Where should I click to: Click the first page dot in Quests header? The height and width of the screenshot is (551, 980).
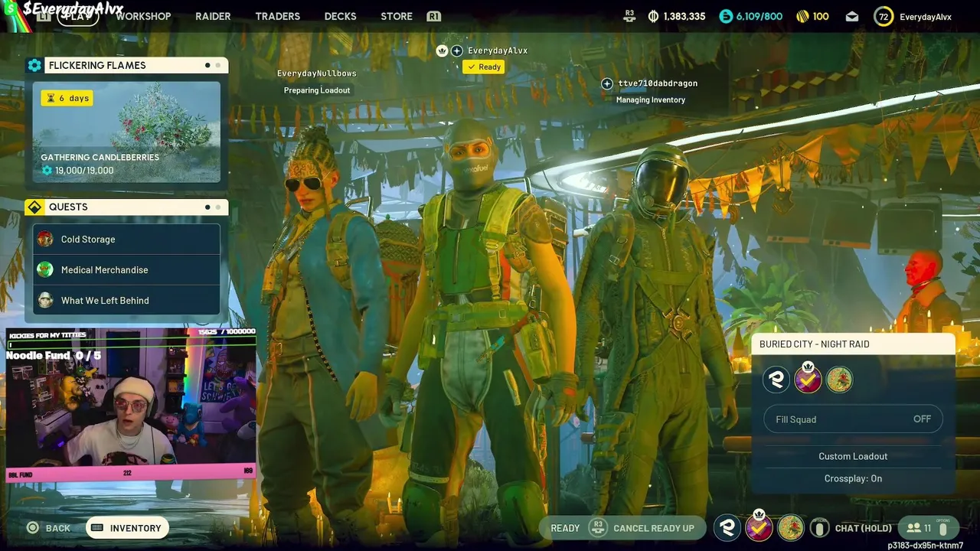(x=207, y=207)
